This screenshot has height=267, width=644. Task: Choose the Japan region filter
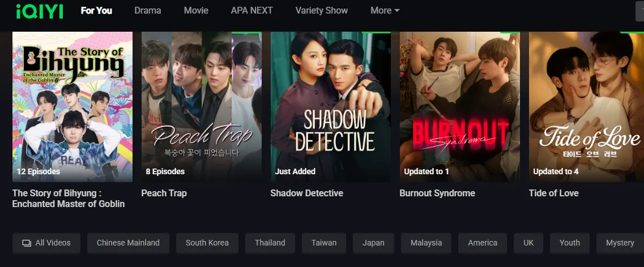tap(373, 243)
